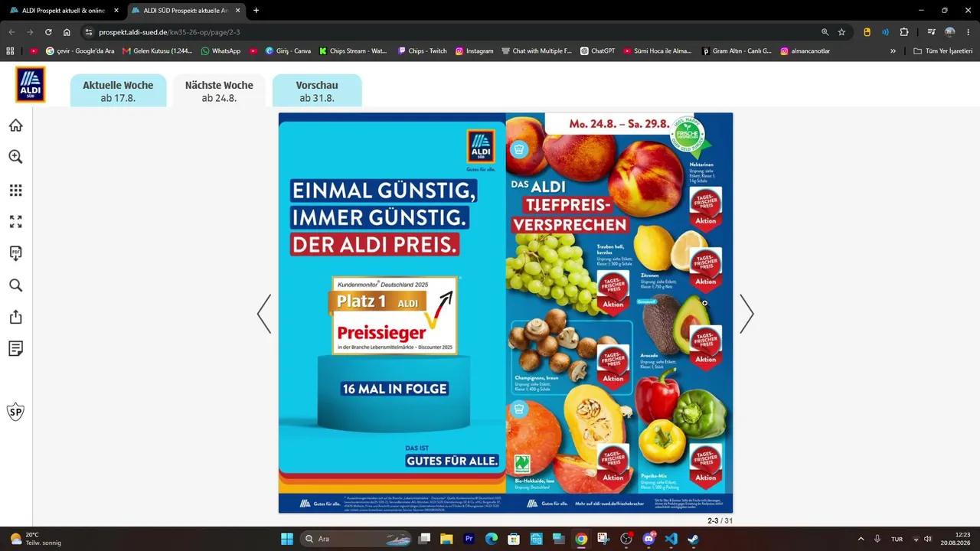Open the Giriş - Canva bookmark
The width and height of the screenshot is (980, 551).
coord(288,51)
